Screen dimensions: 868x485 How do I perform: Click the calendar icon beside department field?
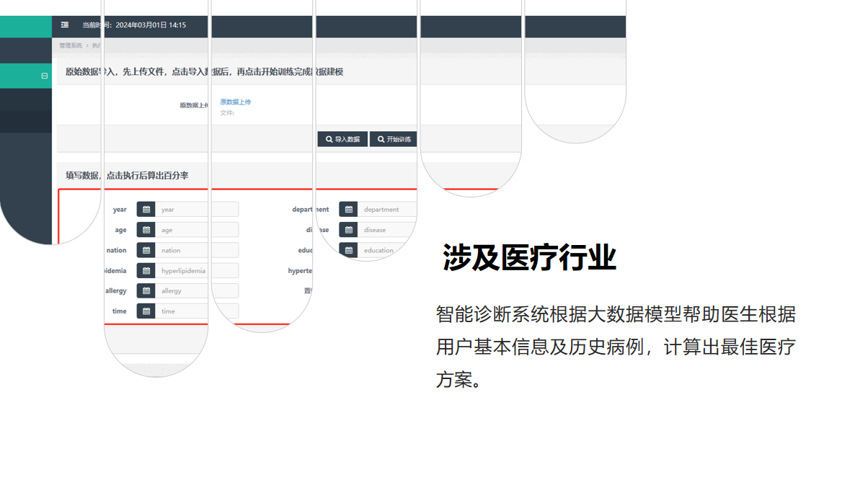[x=349, y=210]
